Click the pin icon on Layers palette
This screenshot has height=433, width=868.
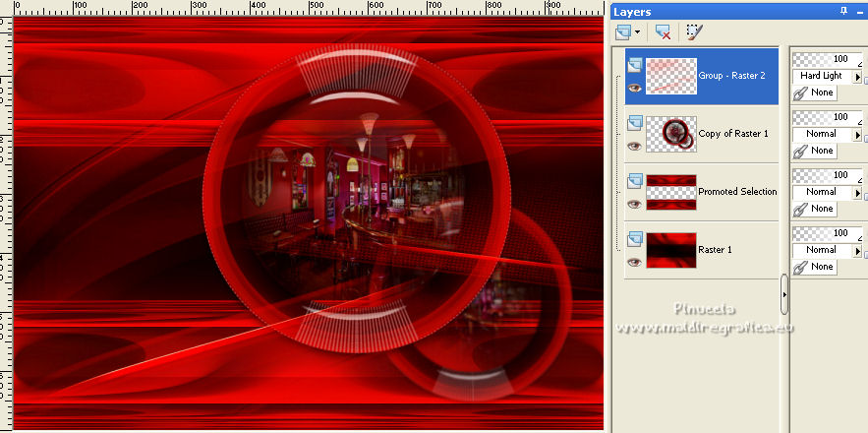tap(843, 11)
